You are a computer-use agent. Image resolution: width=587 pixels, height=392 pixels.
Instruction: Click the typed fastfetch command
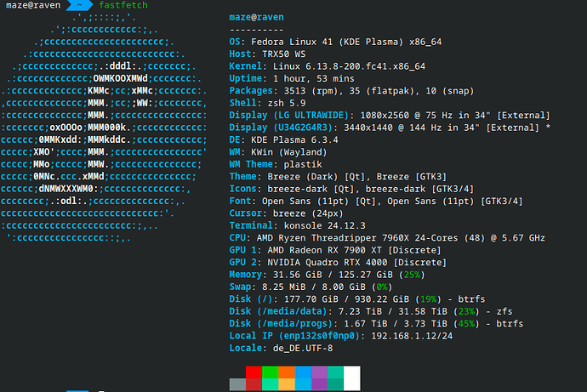pyautogui.click(x=123, y=5)
